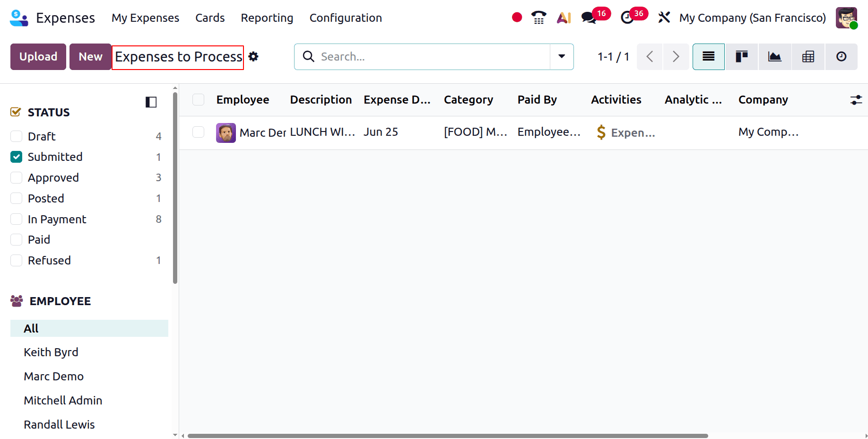Click Marc Demo's avatar in the row

coord(226,133)
